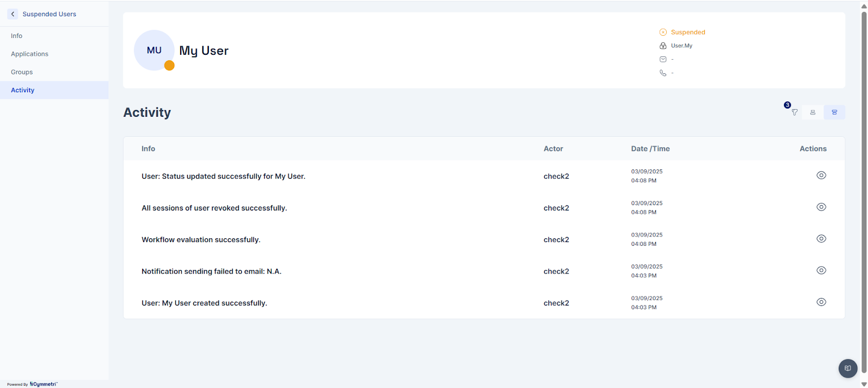Open the help book floating button
This screenshot has height=388, width=868.
(x=847, y=368)
